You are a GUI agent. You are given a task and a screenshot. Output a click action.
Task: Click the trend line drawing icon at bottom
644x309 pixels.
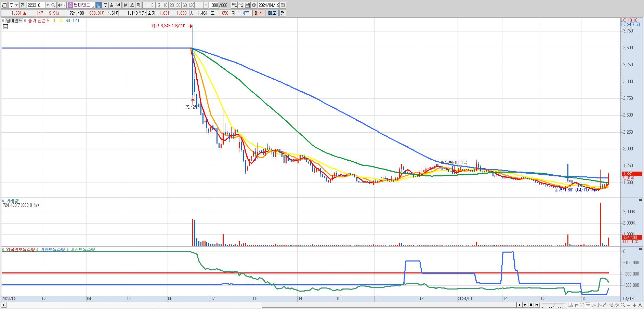pyautogui.click(x=605, y=305)
